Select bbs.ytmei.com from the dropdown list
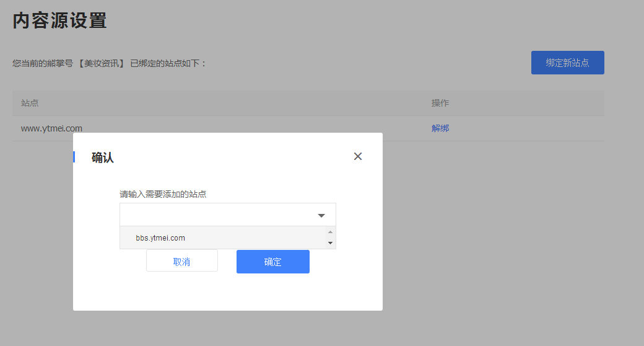 [x=223, y=238]
